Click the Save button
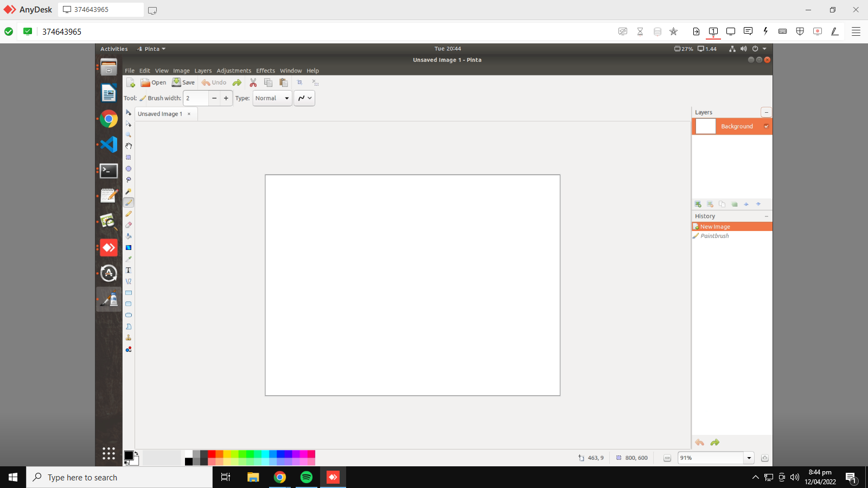 [183, 82]
